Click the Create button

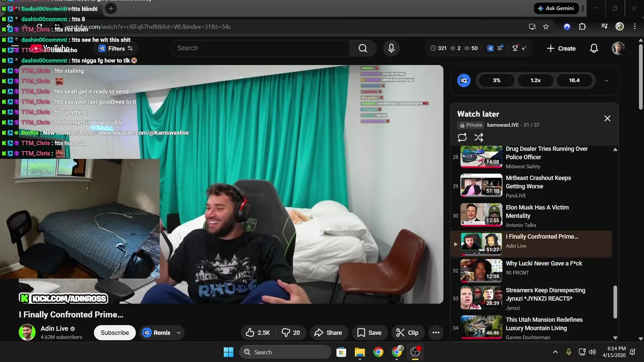pos(561,48)
